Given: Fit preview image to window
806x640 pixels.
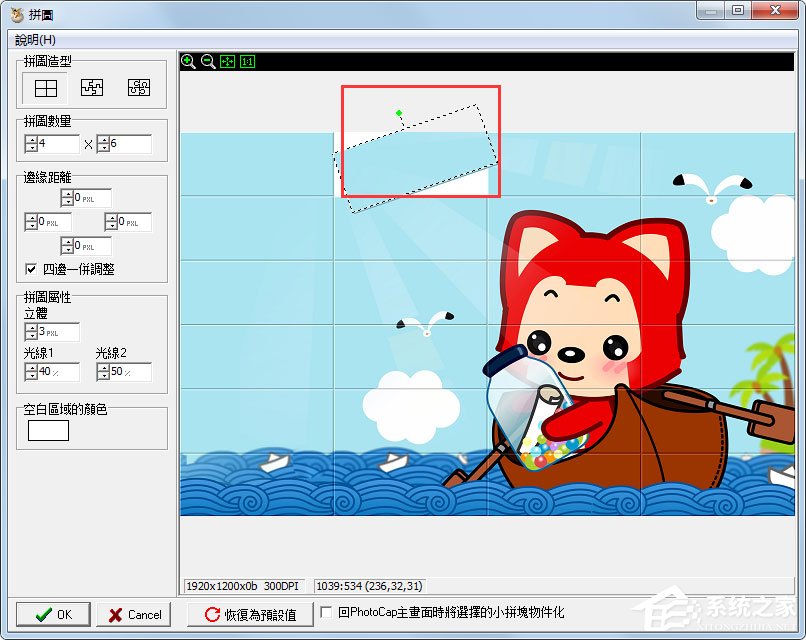Looking at the screenshot, I should pyautogui.click(x=227, y=62).
